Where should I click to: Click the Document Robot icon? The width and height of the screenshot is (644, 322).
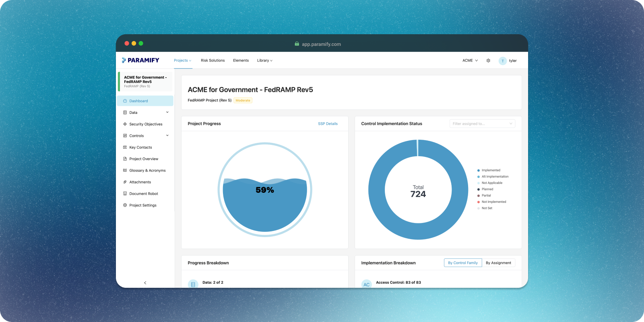(125, 194)
